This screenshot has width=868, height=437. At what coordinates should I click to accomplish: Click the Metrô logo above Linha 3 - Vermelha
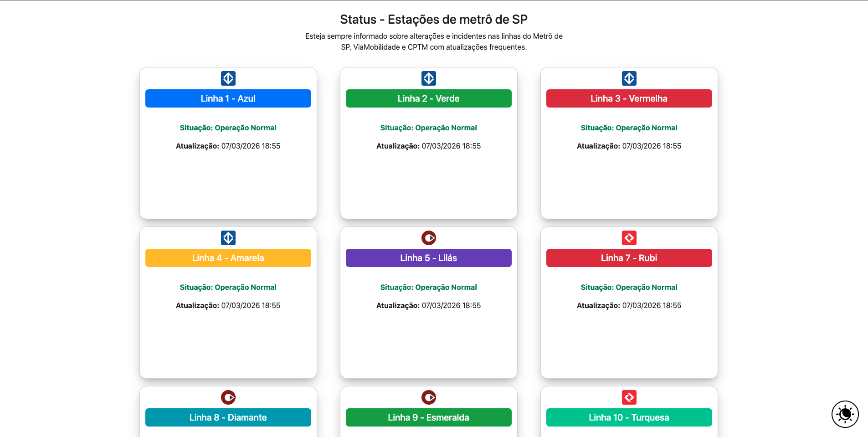tap(629, 78)
